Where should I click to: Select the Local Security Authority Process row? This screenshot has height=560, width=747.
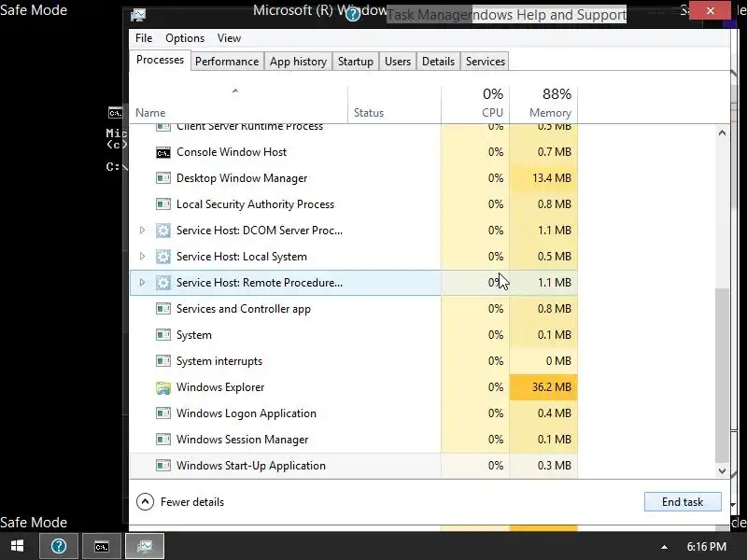click(x=354, y=204)
